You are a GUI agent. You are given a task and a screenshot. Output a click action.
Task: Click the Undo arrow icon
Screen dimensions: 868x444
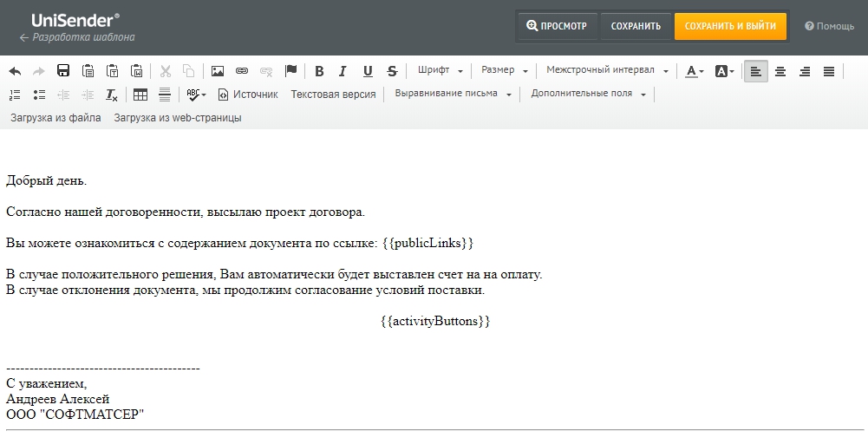coord(15,71)
